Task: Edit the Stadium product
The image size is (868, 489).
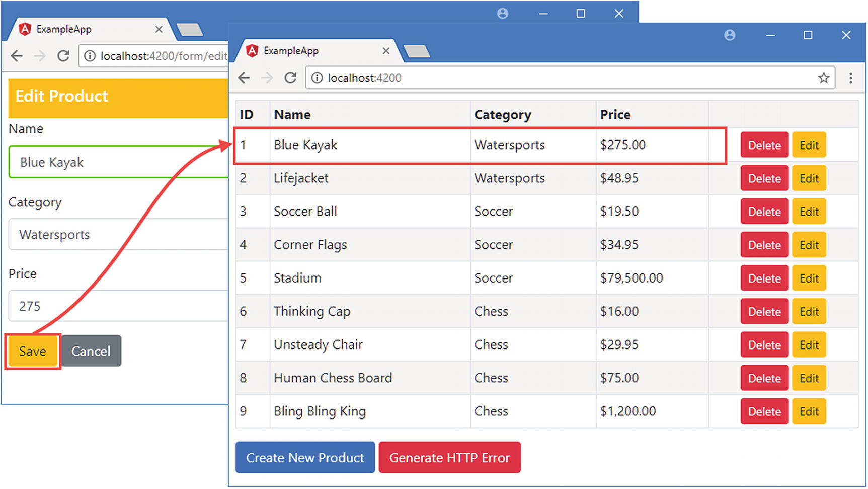Action: click(x=809, y=278)
